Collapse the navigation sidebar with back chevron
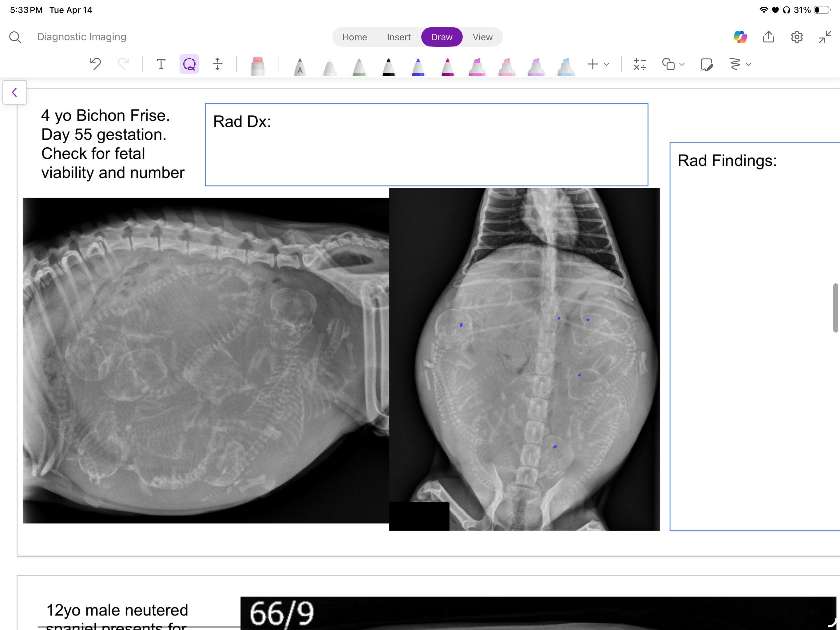Screen dimensions: 840x630 click(14, 92)
